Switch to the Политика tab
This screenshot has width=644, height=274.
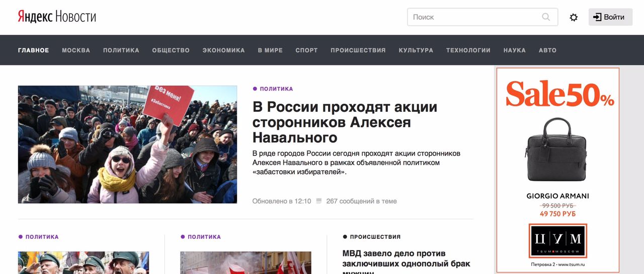coord(121,50)
